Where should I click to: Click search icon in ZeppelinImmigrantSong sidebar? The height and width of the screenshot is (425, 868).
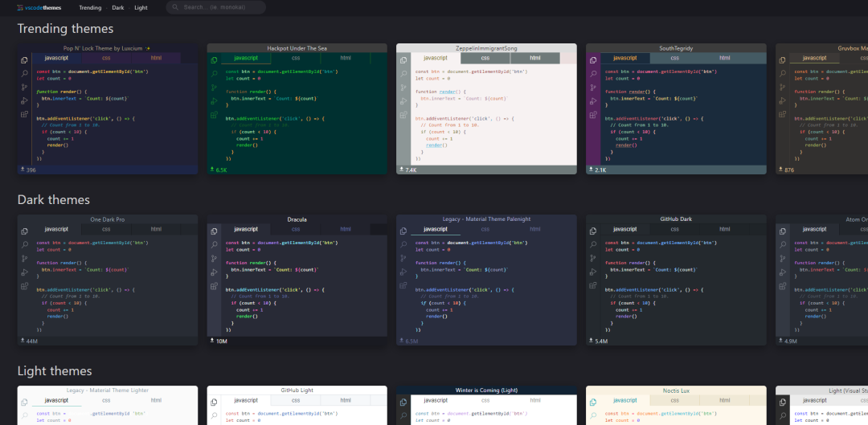tap(403, 73)
